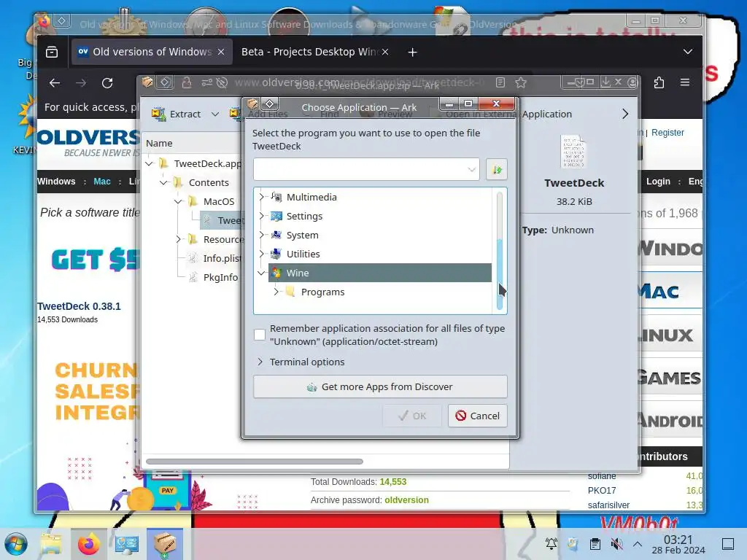The height and width of the screenshot is (560, 747).
Task: Reload the page in Firefox
Action: [107, 83]
